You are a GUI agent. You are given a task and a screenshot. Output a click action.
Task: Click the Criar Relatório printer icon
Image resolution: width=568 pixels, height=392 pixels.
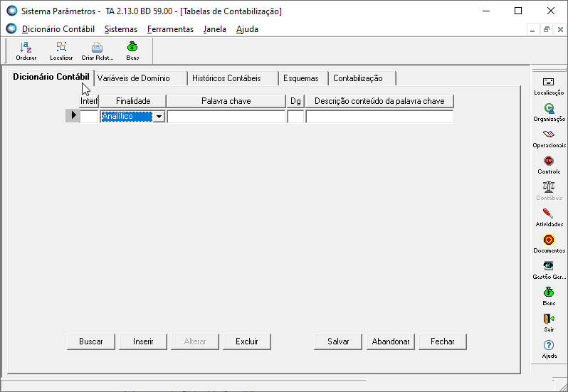click(x=97, y=51)
